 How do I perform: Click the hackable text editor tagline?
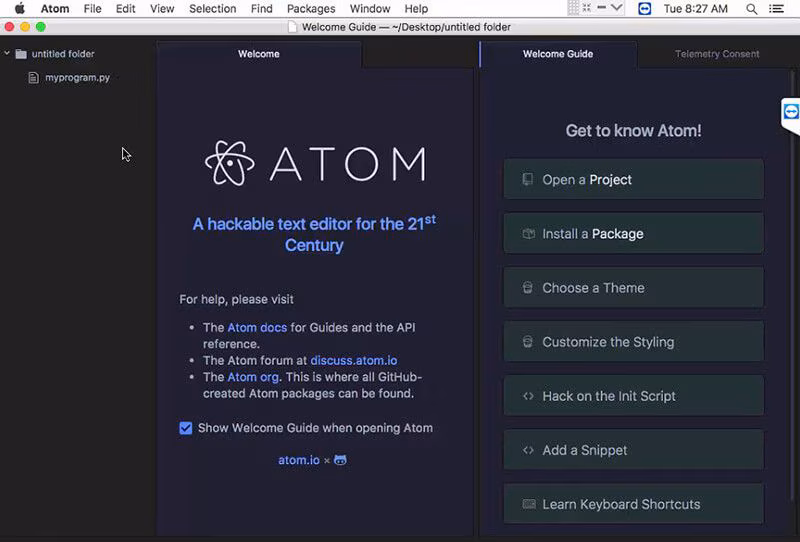click(x=314, y=234)
